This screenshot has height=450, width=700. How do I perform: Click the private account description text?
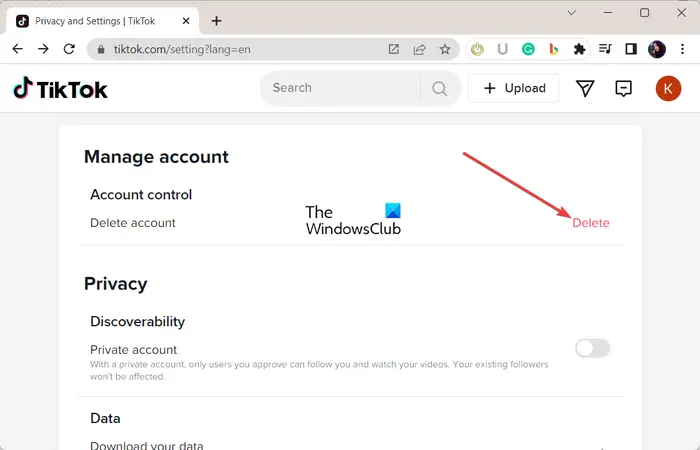pos(319,370)
